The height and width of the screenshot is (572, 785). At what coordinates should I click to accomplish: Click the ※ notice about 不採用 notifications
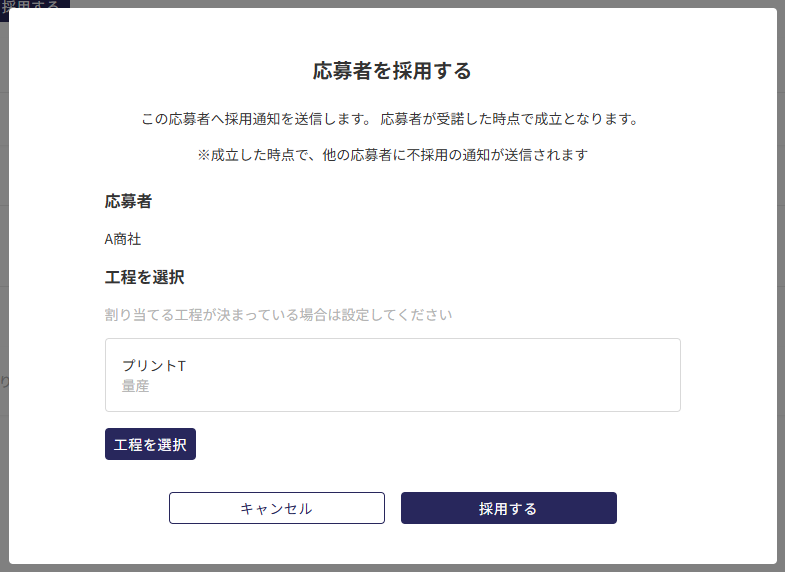[392, 155]
